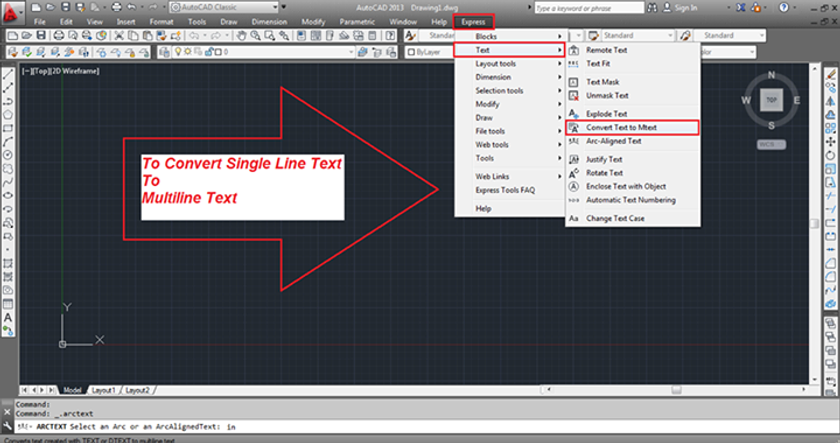
Task: Select the Pan hand tool
Action: (242, 36)
